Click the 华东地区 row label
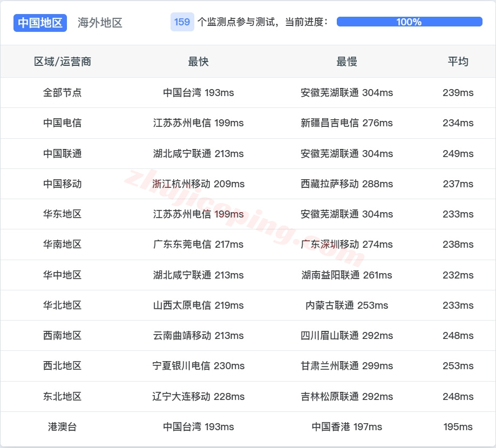 (60, 214)
